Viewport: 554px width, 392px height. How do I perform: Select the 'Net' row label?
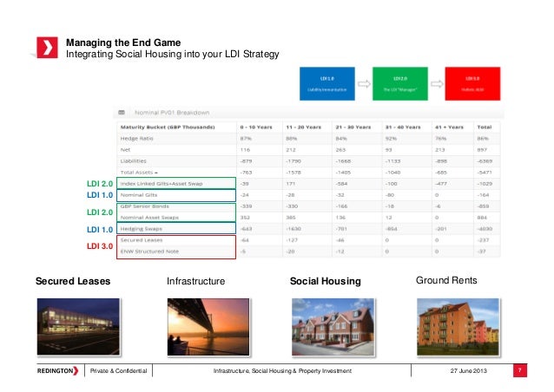pyautogui.click(x=125, y=150)
